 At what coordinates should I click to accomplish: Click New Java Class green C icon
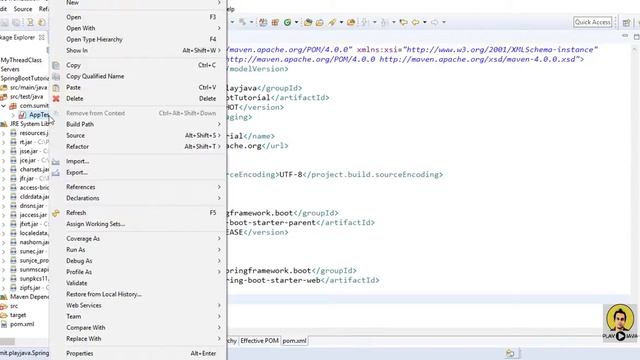[x=287, y=22]
